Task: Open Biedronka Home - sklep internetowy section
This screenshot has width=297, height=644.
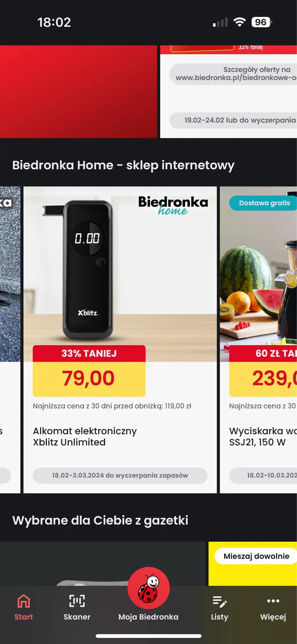Action: click(124, 165)
